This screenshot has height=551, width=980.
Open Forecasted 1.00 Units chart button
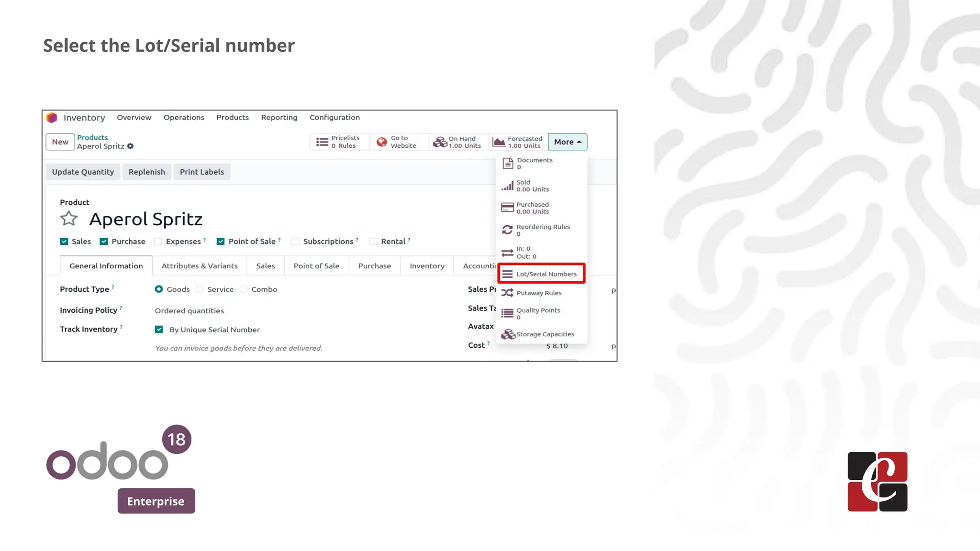[x=518, y=142]
